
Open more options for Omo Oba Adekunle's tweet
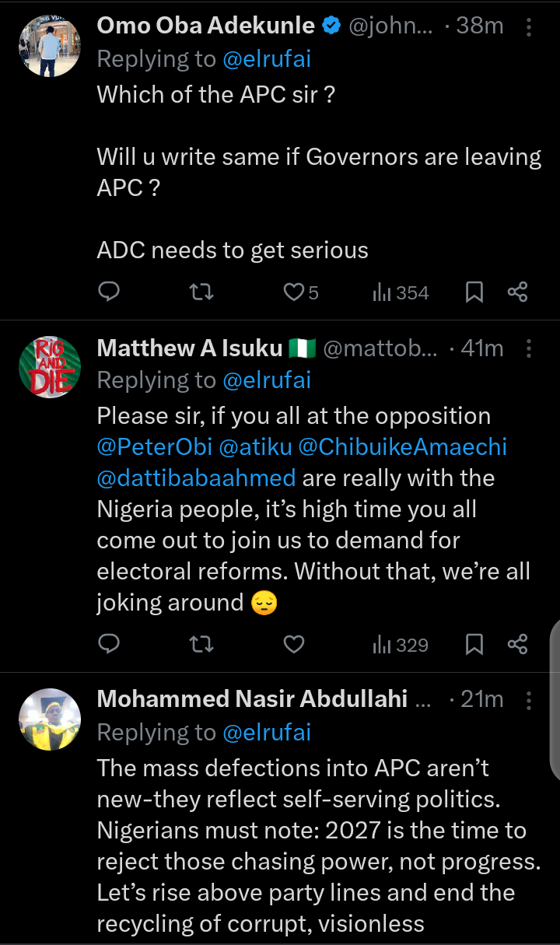(529, 27)
